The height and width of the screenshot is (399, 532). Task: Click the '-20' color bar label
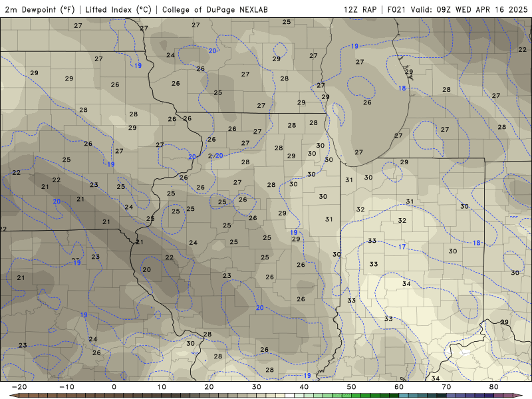point(19,387)
